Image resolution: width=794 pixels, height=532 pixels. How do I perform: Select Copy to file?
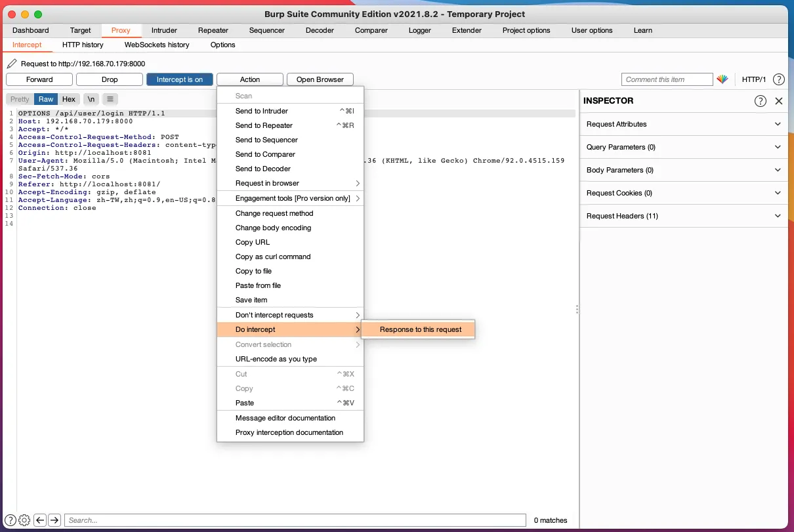[290, 271]
